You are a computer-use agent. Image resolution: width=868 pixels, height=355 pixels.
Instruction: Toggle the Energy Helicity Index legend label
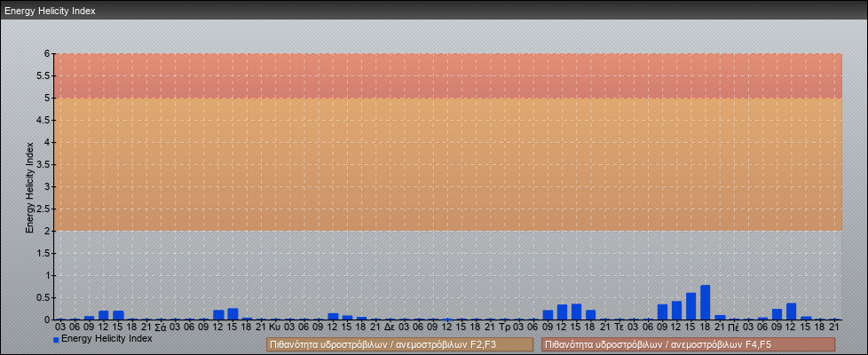pyautogui.click(x=107, y=338)
